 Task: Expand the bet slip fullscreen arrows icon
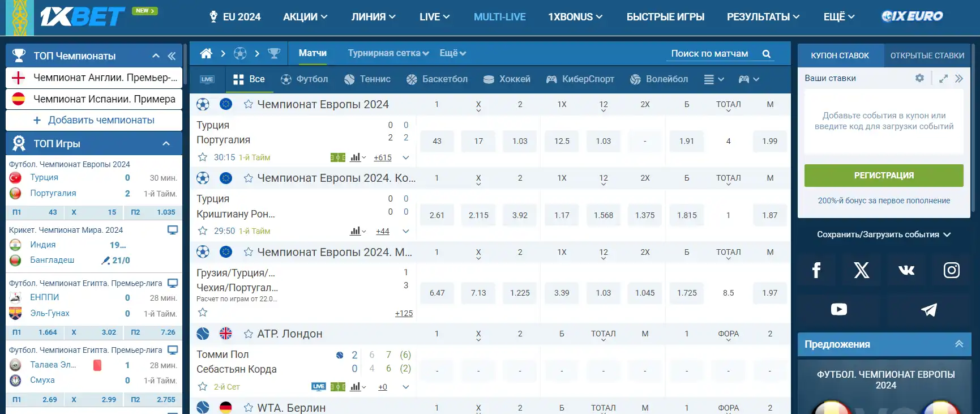(943, 79)
